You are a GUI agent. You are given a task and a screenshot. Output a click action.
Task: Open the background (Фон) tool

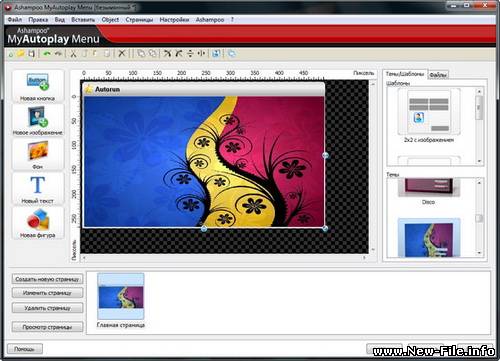[38, 155]
